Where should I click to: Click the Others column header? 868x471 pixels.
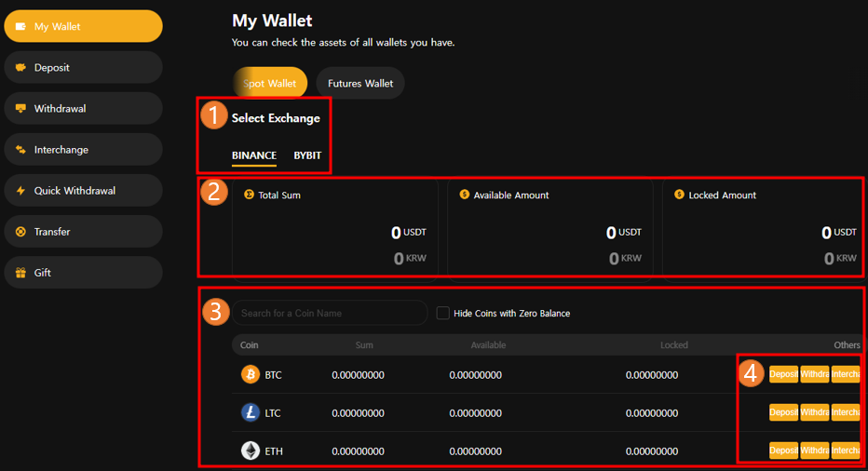coord(847,344)
